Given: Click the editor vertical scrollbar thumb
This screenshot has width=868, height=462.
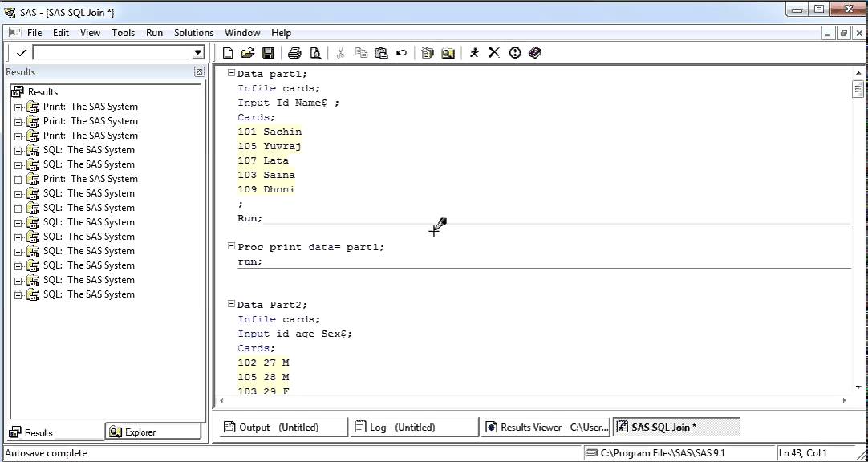Looking at the screenshot, I should (858, 88).
